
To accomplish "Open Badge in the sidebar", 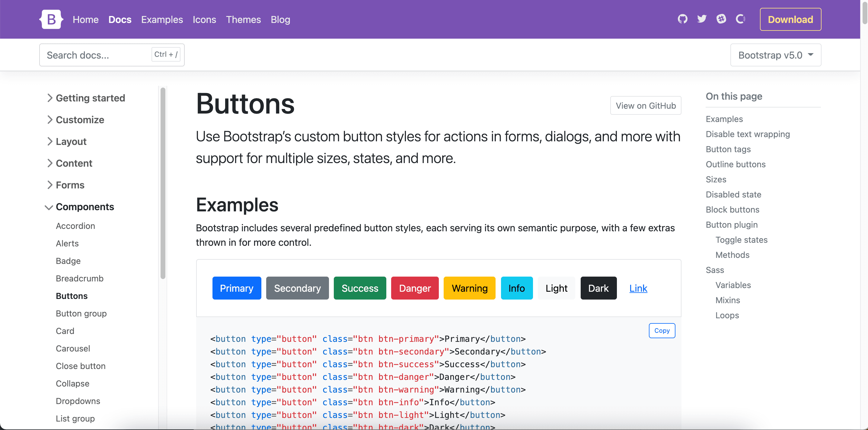I will pyautogui.click(x=68, y=261).
